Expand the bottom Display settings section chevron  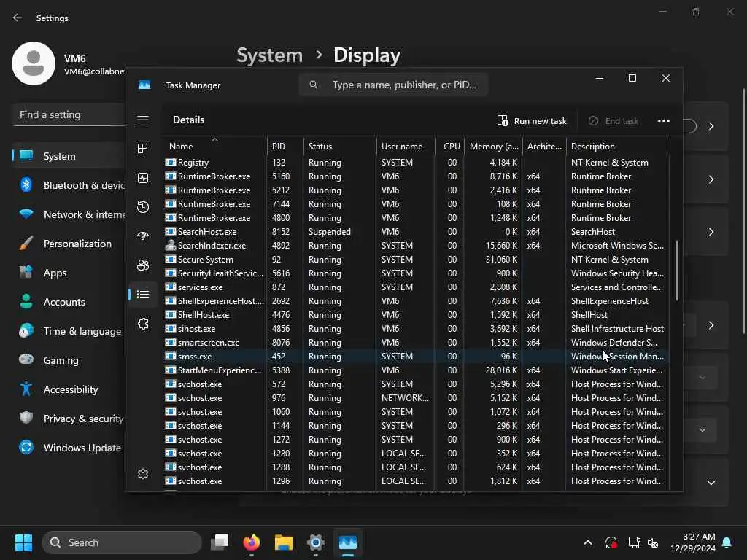(711, 483)
